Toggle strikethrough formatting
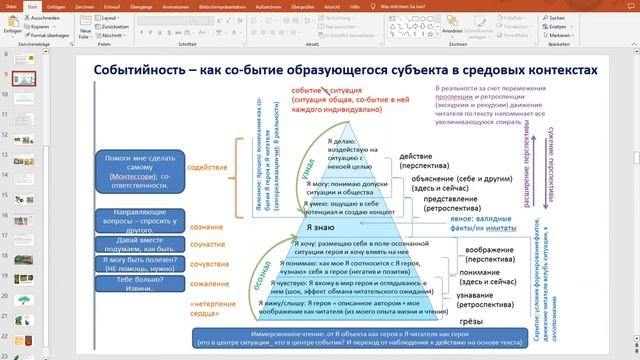The width and height of the screenshot is (640, 360). pyautogui.click(x=178, y=32)
